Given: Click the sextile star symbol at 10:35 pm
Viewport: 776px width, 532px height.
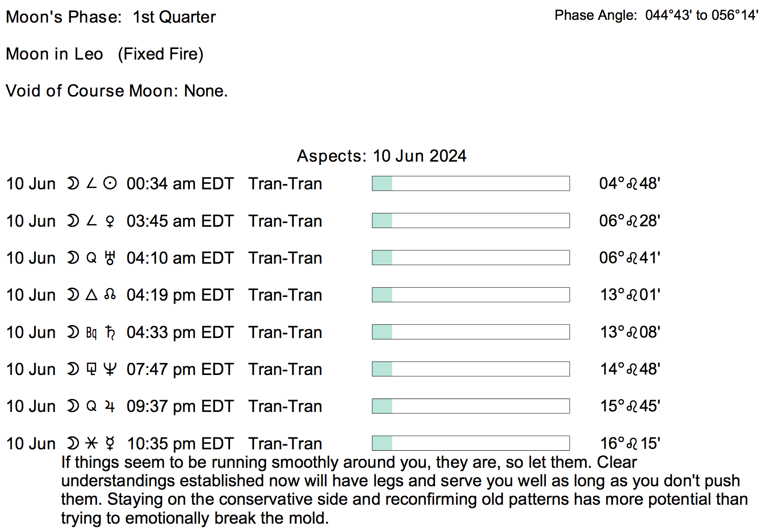Looking at the screenshot, I should (91, 443).
